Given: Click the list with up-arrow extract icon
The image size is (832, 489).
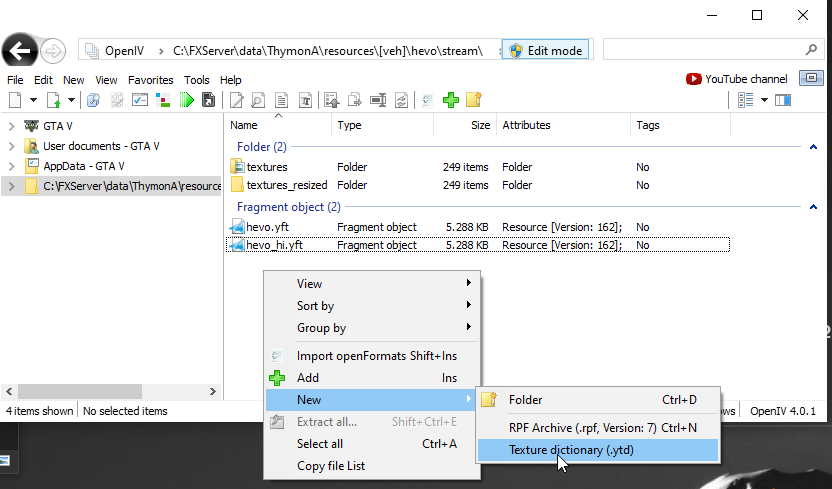Looking at the screenshot, I should tap(332, 100).
